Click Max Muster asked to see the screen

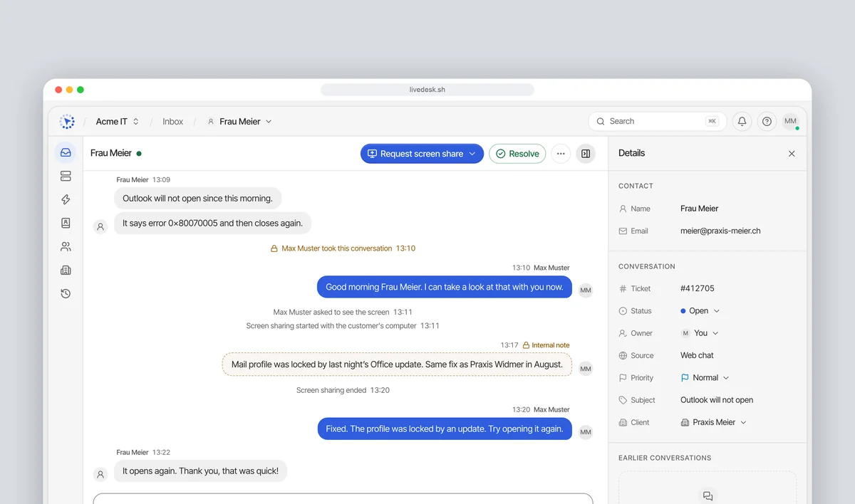343,312
